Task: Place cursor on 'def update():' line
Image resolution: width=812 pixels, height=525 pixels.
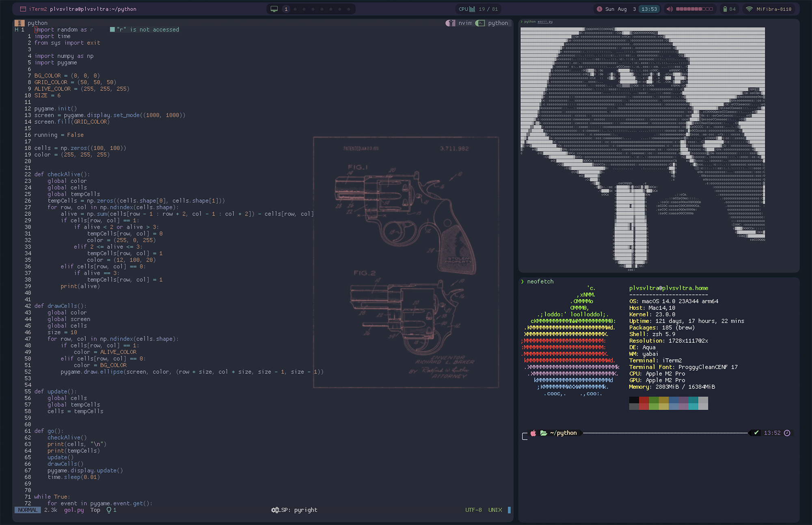Action: pos(56,392)
